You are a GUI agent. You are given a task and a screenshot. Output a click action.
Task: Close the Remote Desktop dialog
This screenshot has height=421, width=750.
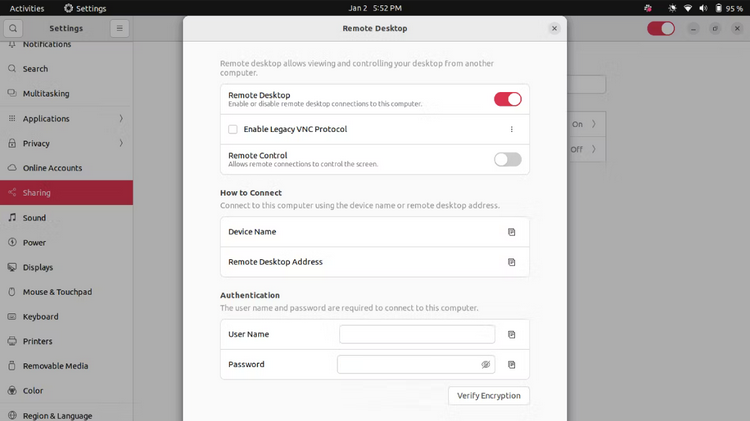click(x=554, y=28)
